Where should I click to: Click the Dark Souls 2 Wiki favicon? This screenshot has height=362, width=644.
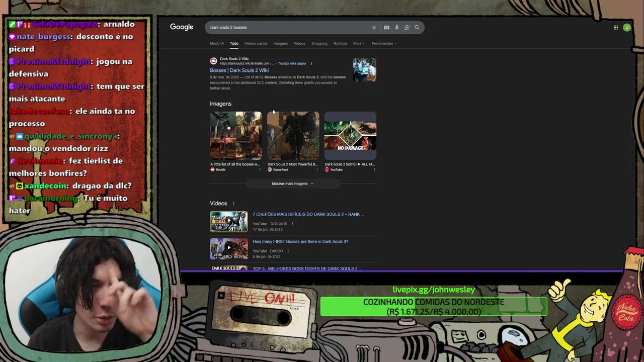pos(213,61)
